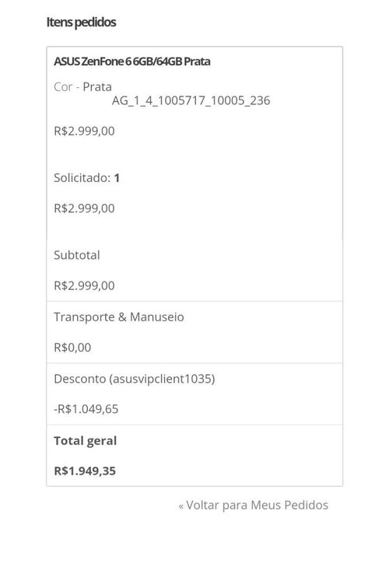Click the item price below Solicitado
Screen dimensions: 389x588
pyautogui.click(x=84, y=208)
